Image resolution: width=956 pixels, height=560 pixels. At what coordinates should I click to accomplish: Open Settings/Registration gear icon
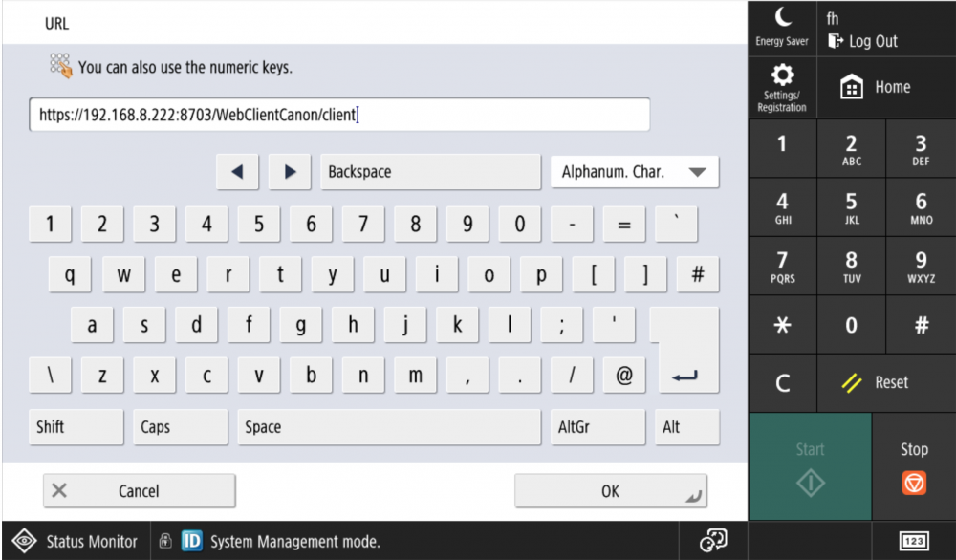coord(782,88)
